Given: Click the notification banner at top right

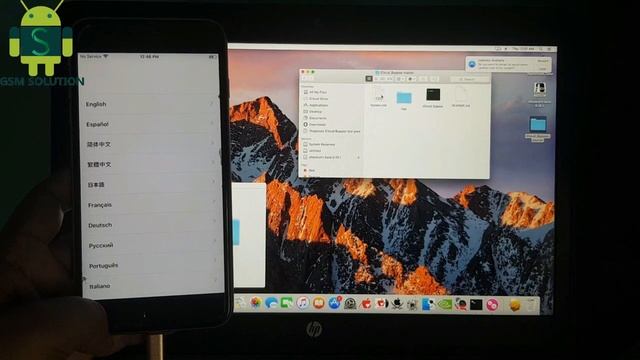Looking at the screenshot, I should tap(509, 64).
